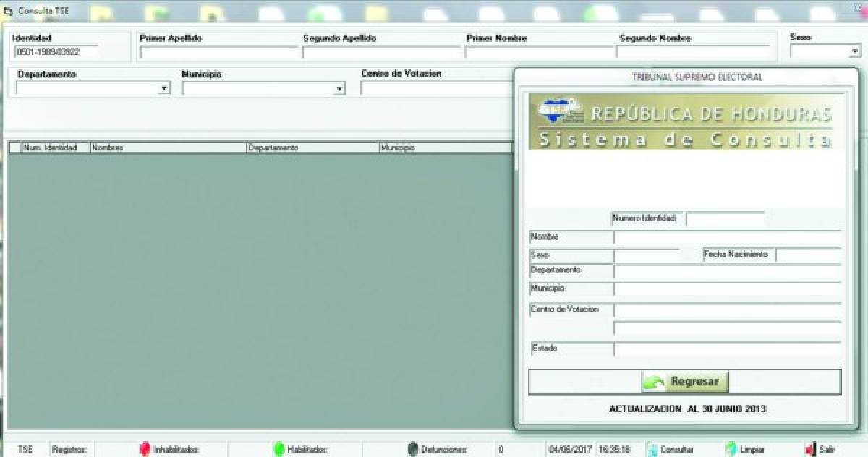Click the Centro de Votacion search field
Image resolution: width=868 pixels, height=457 pixels.
point(436,88)
